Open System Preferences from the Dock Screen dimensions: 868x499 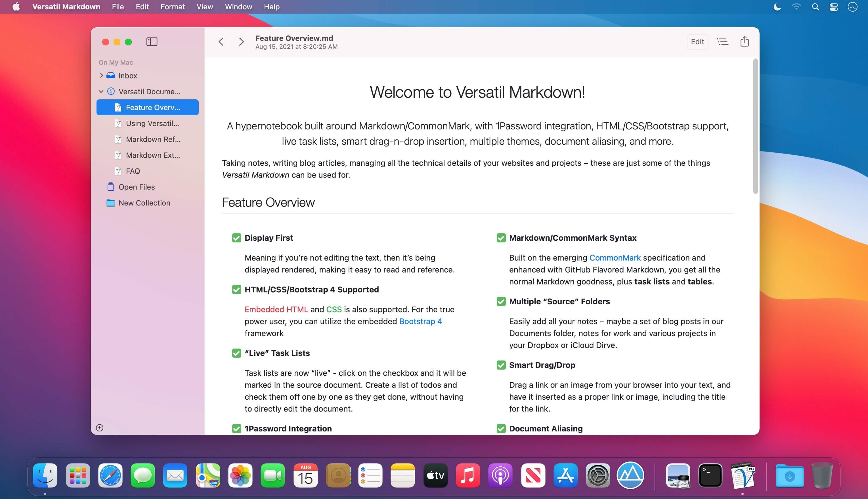click(x=598, y=475)
